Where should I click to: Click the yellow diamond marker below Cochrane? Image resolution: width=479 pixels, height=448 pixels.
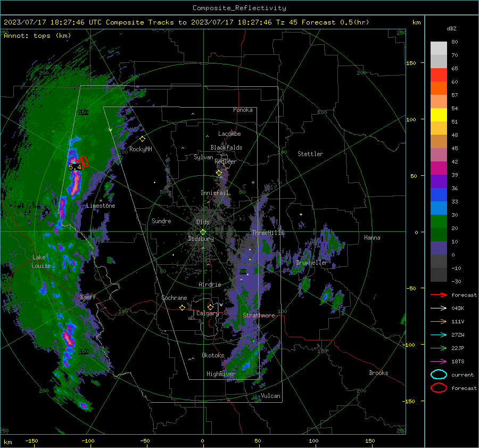[182, 308]
